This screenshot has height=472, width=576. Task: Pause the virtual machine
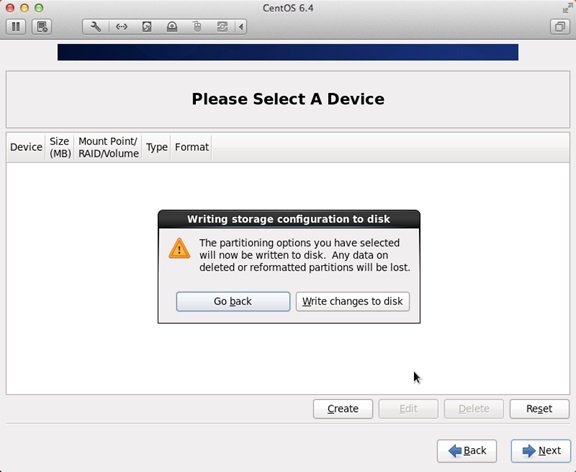point(16,27)
